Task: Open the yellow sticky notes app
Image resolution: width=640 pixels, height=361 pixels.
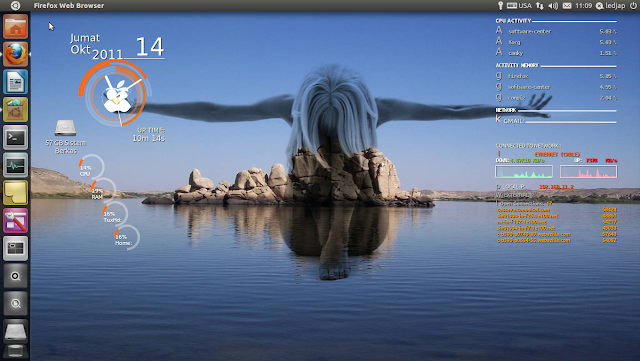Action: click(16, 193)
